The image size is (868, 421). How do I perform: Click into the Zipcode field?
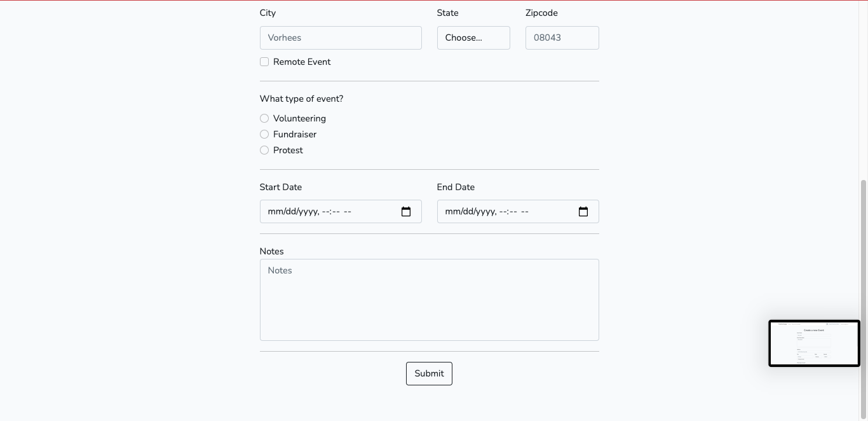(x=562, y=38)
